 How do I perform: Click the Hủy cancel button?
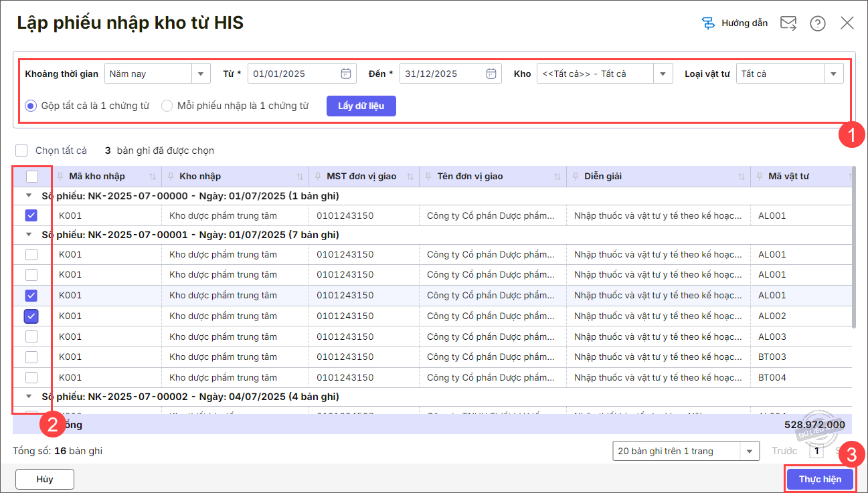[x=45, y=479]
